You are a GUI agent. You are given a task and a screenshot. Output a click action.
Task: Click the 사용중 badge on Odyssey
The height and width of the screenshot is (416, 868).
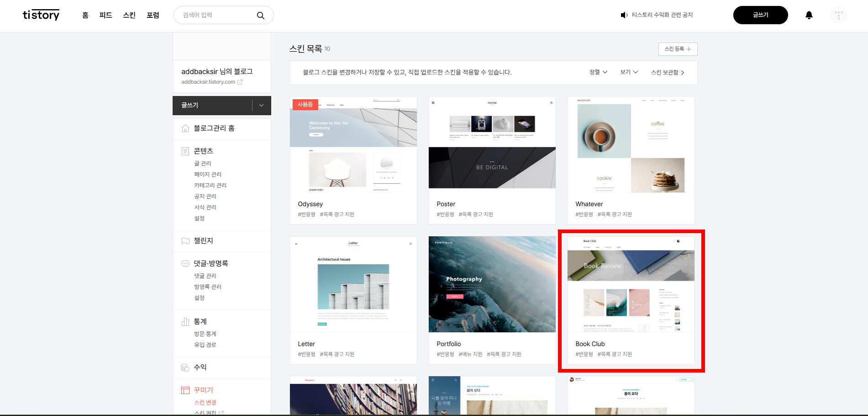point(305,105)
